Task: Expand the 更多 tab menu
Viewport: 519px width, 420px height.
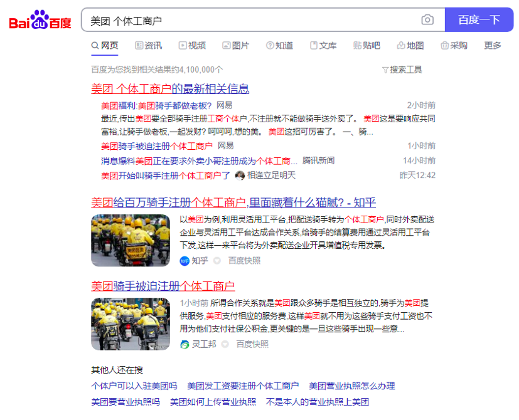Action: click(493, 46)
